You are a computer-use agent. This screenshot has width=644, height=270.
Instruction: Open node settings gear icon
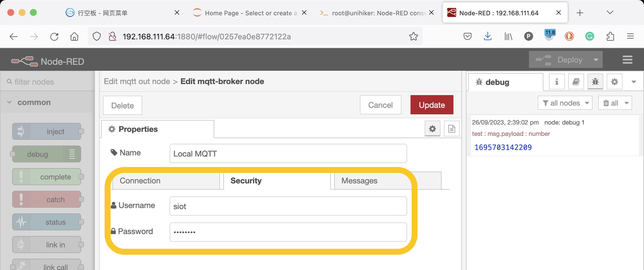click(x=432, y=129)
